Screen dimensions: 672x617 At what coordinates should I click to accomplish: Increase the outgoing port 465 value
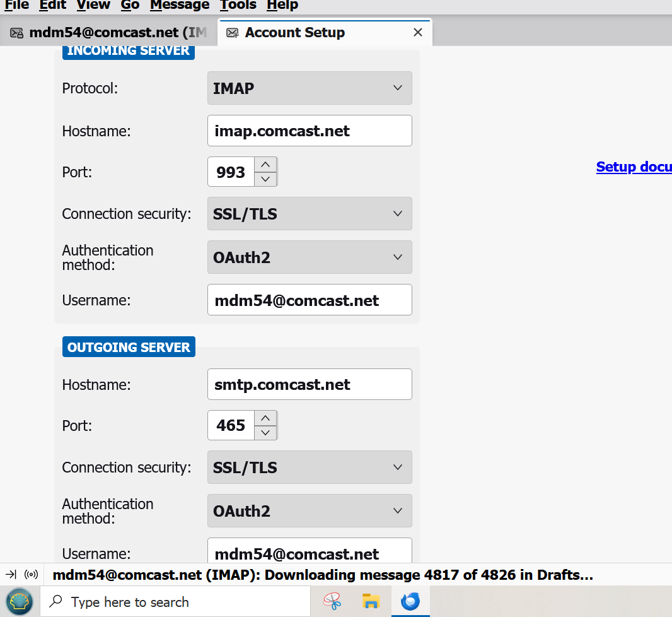(x=266, y=418)
